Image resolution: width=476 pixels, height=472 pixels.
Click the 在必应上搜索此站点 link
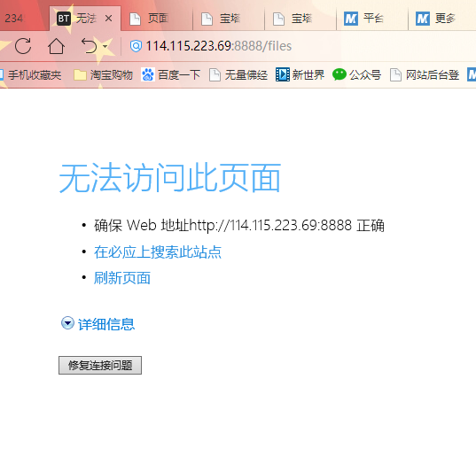tap(158, 252)
